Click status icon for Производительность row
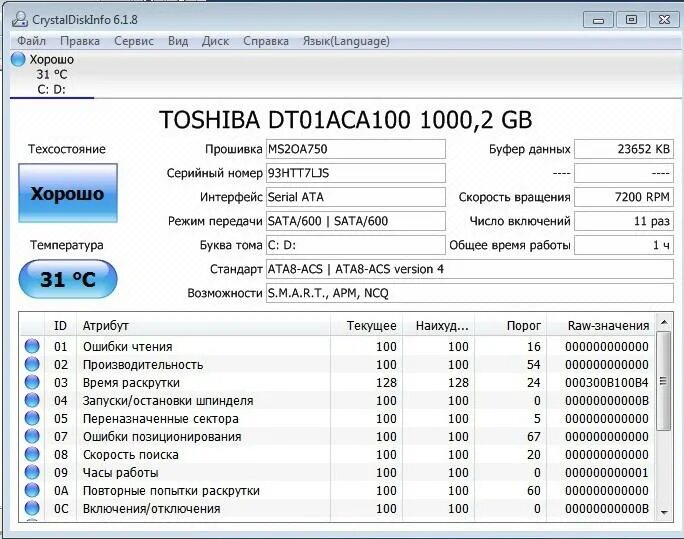 32,364
